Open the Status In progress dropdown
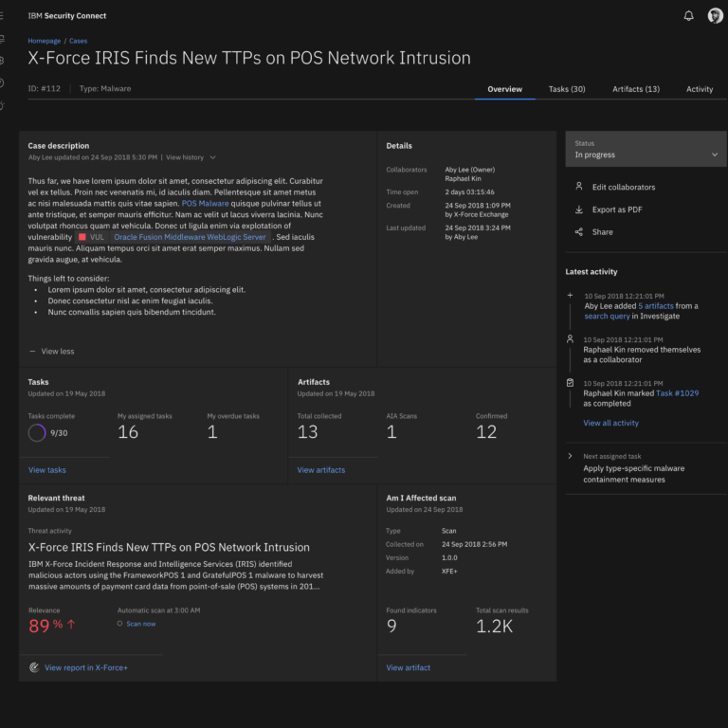The width and height of the screenshot is (728, 728). click(x=646, y=149)
